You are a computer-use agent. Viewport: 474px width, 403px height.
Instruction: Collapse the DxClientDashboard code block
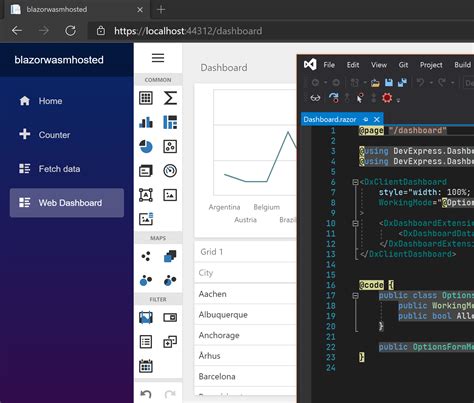click(355, 182)
